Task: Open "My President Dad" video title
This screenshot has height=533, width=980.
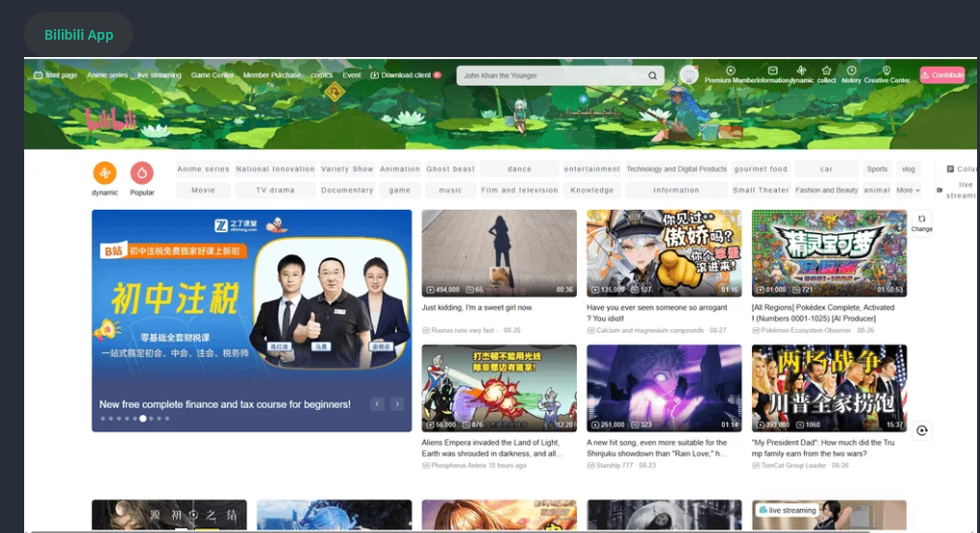Action: pyautogui.click(x=823, y=448)
